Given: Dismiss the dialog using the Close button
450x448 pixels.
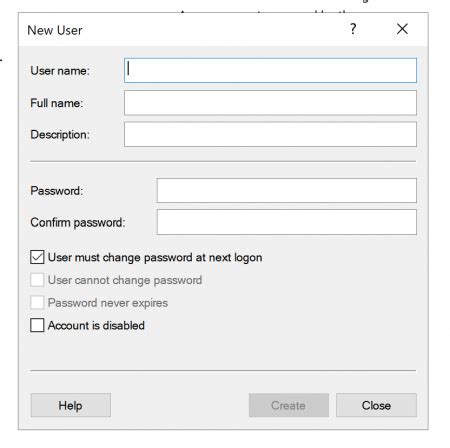Looking at the screenshot, I should (x=376, y=405).
